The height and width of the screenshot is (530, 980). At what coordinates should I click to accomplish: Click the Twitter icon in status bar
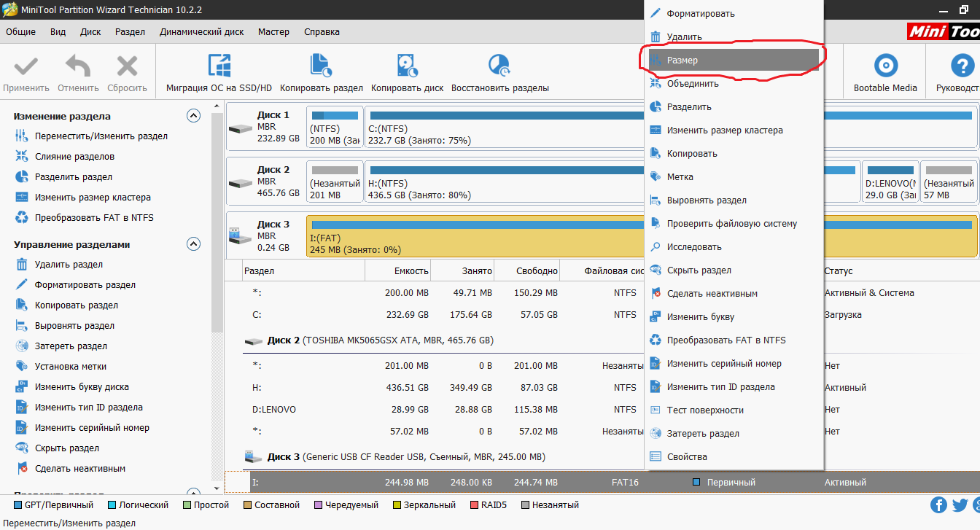tap(960, 504)
